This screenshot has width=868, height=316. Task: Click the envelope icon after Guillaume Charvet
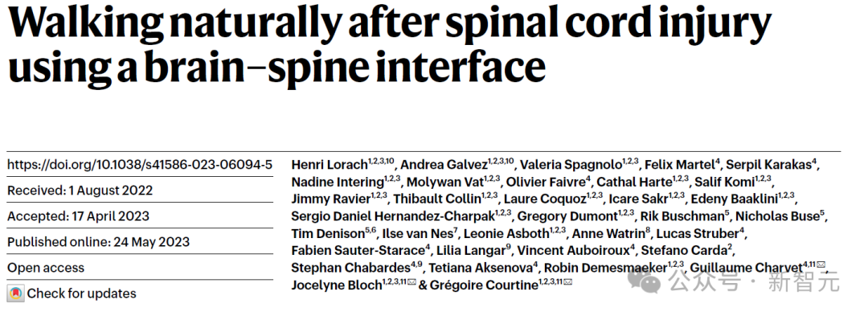click(x=821, y=265)
